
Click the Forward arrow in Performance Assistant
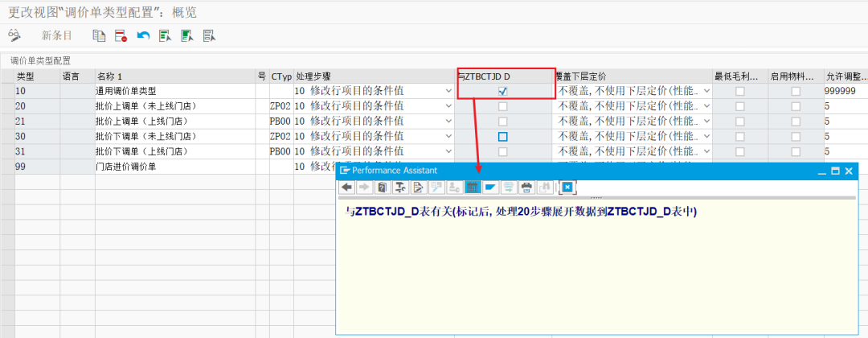pos(364,188)
